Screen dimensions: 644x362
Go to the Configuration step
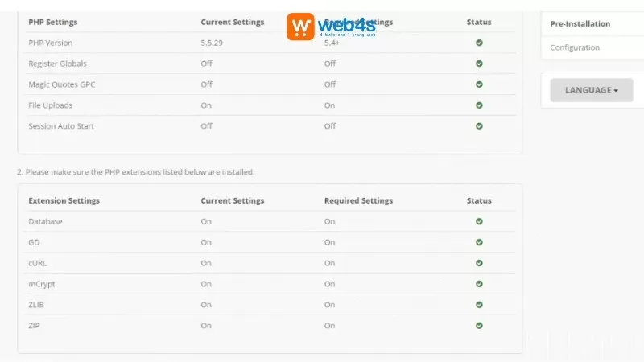[x=575, y=47]
